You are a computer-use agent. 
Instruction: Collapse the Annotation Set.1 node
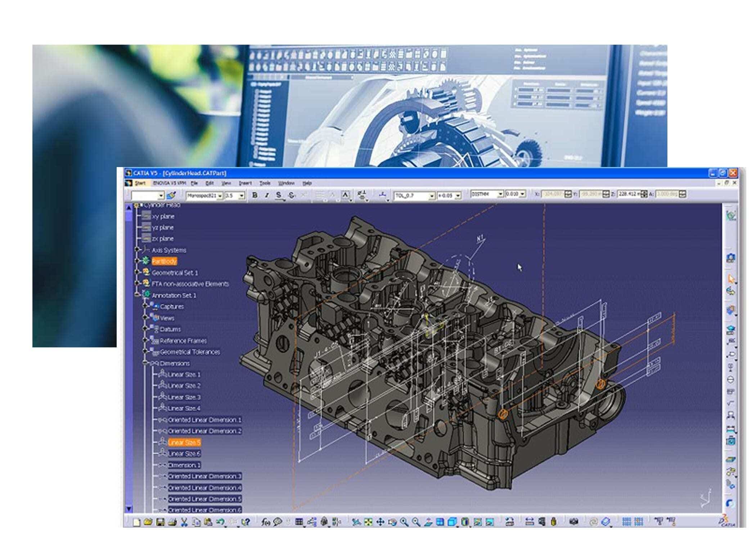tap(137, 294)
